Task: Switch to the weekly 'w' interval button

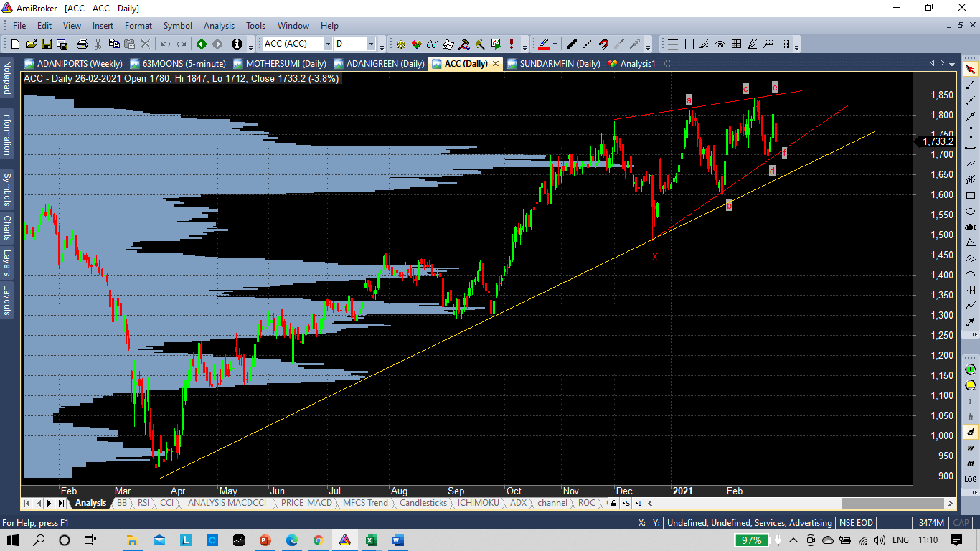Action: [x=971, y=448]
